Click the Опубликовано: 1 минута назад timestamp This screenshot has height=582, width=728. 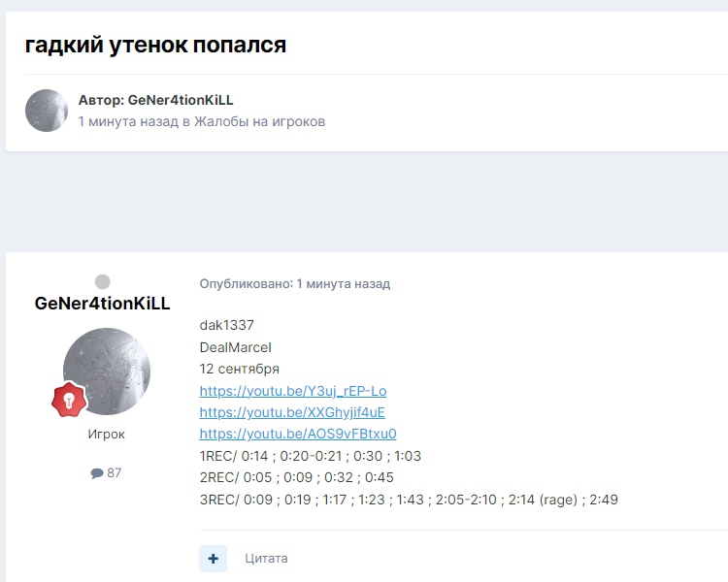pos(294,284)
